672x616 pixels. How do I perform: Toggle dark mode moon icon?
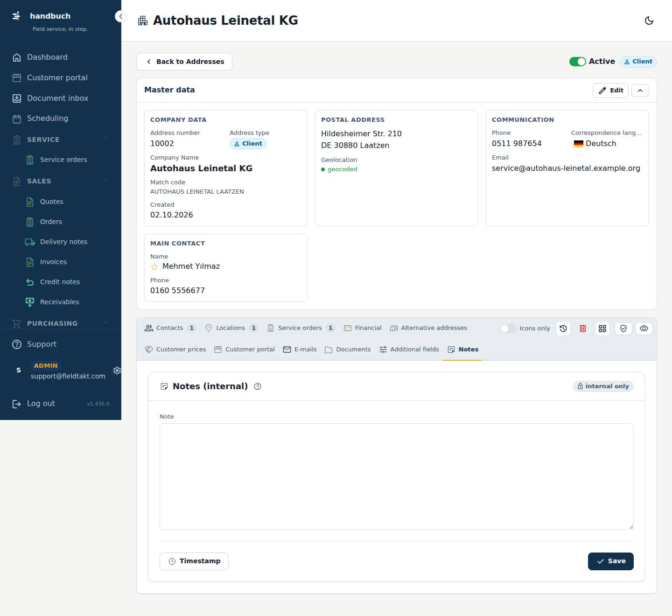pyautogui.click(x=649, y=21)
